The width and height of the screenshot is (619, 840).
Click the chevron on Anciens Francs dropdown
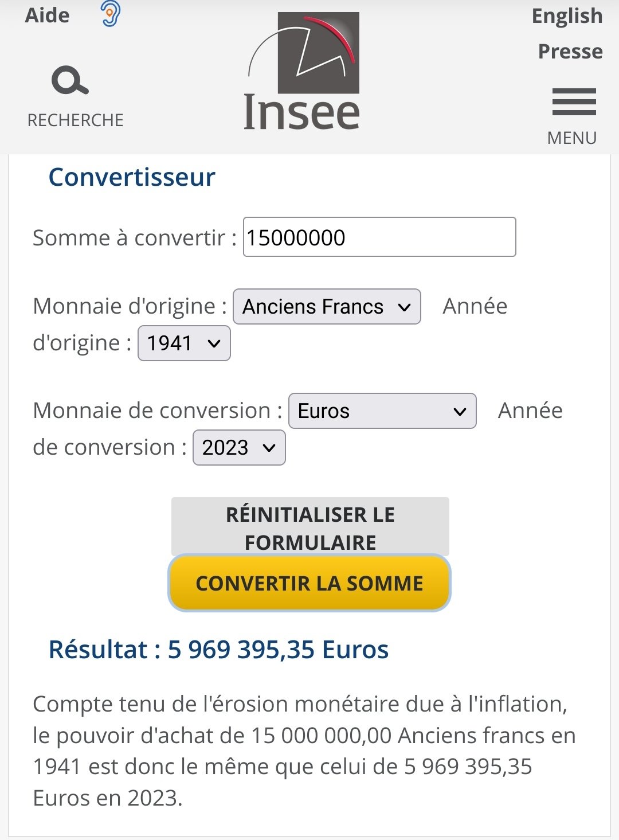[x=404, y=307]
